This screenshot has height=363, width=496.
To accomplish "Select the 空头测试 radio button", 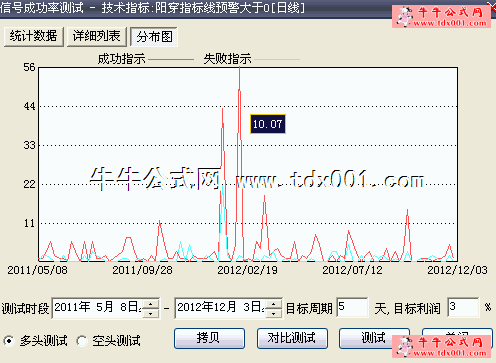I will pos(82,341).
